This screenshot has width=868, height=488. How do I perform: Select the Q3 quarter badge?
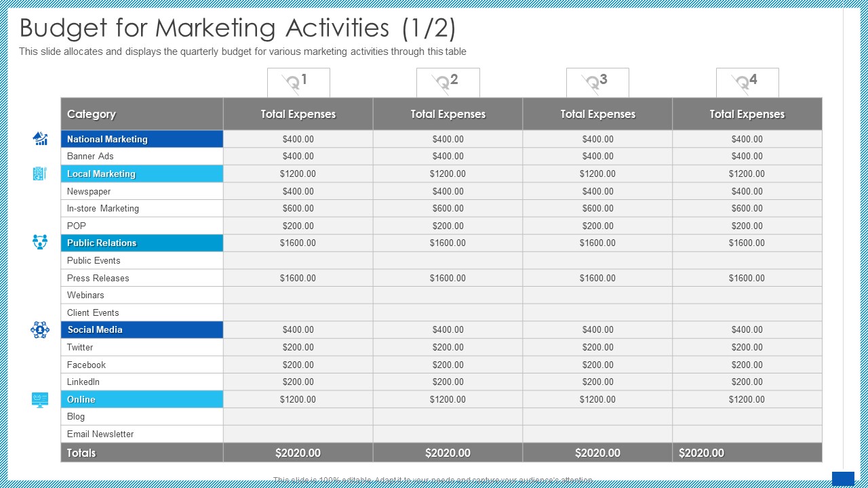(597, 82)
